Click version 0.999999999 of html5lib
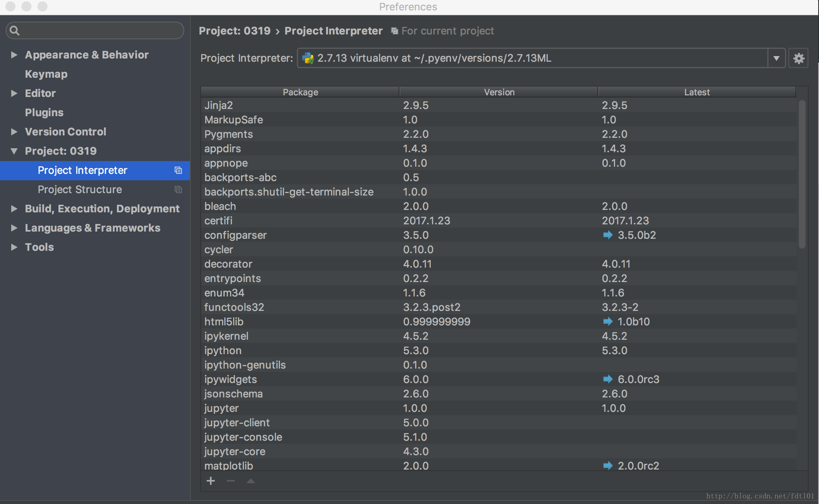Screen dimensions: 819x504 [x=436, y=322]
